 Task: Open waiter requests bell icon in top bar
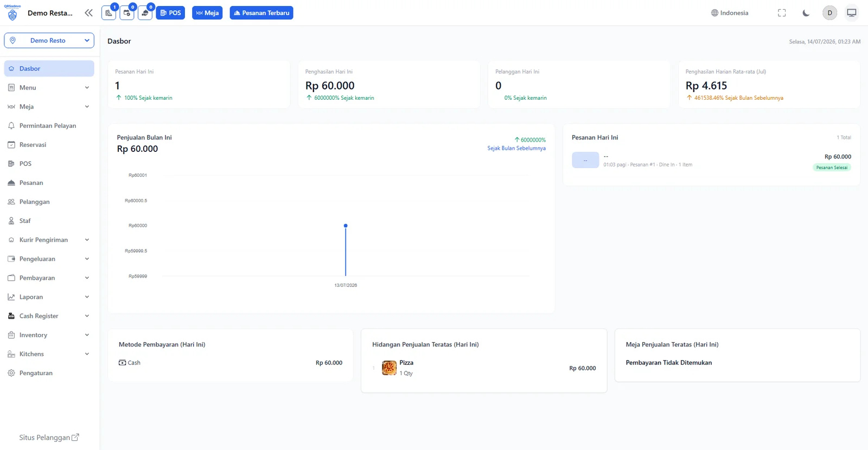(145, 12)
